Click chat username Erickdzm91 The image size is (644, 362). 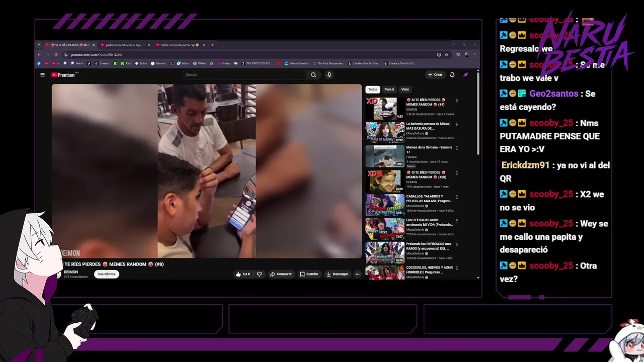pos(525,165)
